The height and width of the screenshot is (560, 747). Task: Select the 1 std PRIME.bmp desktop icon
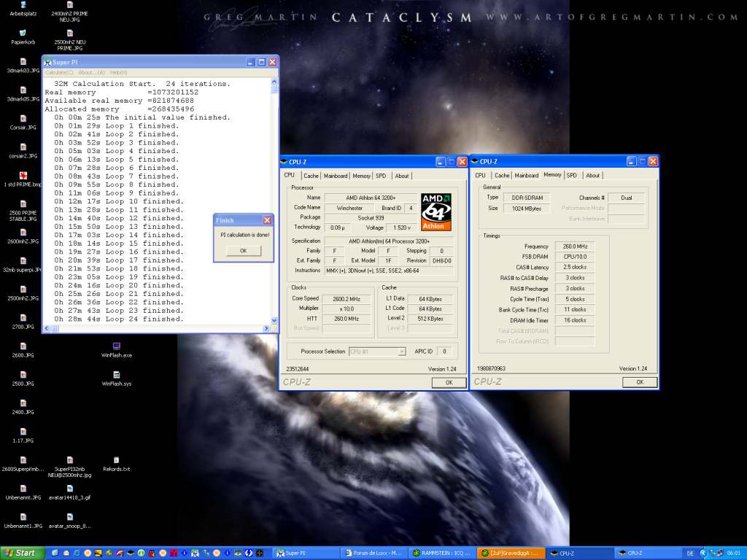click(x=23, y=179)
